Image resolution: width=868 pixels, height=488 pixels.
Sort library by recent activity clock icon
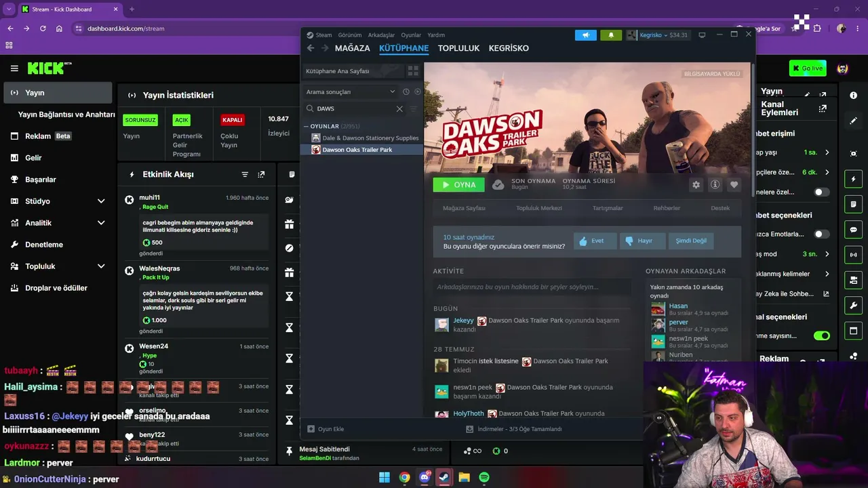(x=406, y=91)
